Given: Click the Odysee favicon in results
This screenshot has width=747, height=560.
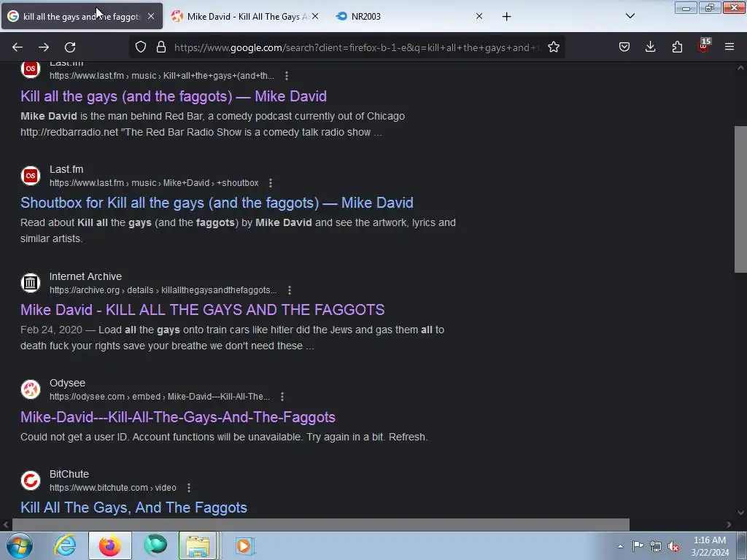Looking at the screenshot, I should click(x=31, y=389).
